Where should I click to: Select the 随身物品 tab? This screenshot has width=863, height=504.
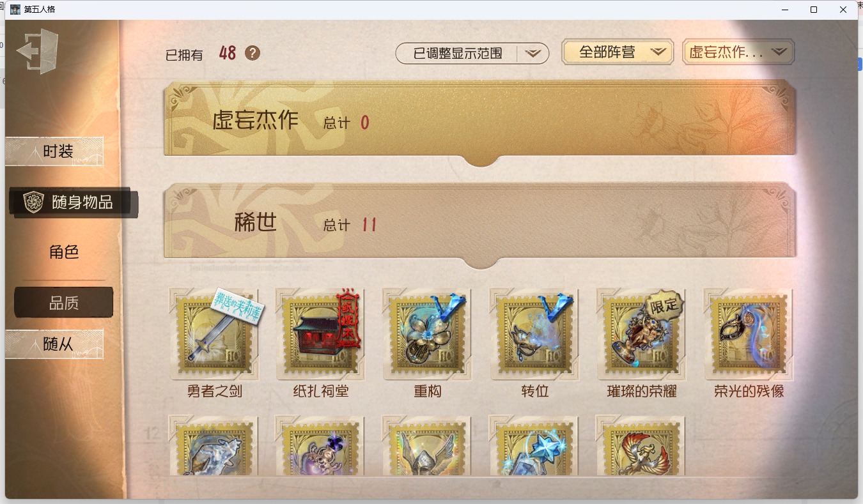(x=74, y=202)
